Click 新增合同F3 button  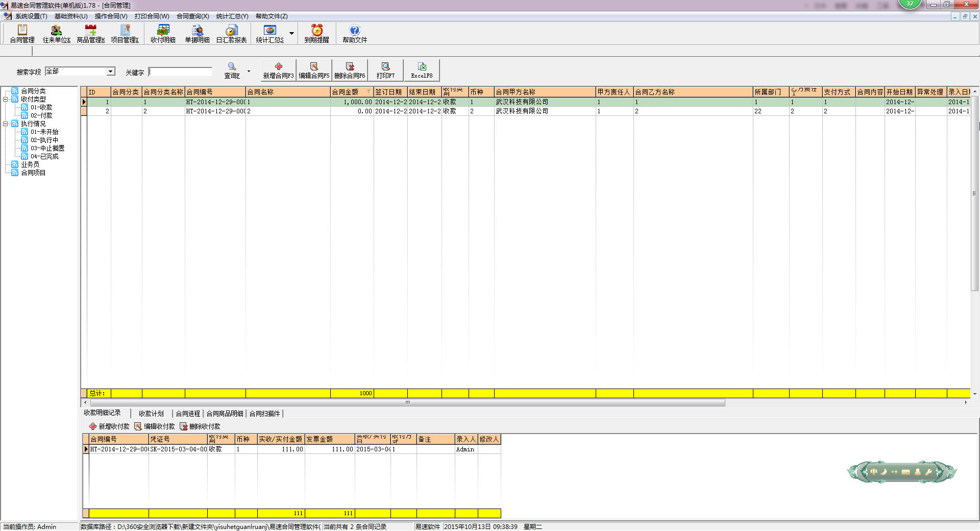pos(278,70)
